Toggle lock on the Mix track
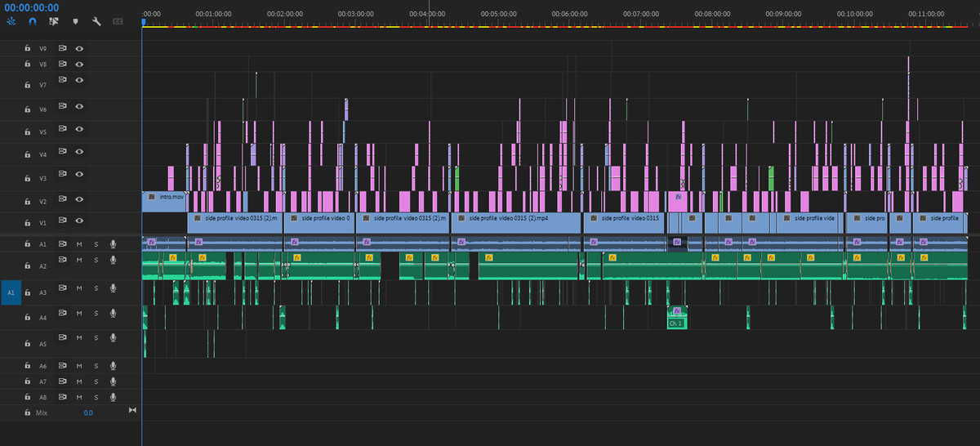 click(27, 413)
